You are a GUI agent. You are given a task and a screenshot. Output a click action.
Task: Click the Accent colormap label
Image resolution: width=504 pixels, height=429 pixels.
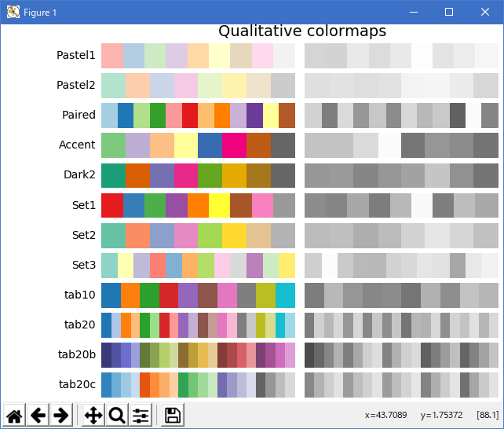click(x=77, y=145)
